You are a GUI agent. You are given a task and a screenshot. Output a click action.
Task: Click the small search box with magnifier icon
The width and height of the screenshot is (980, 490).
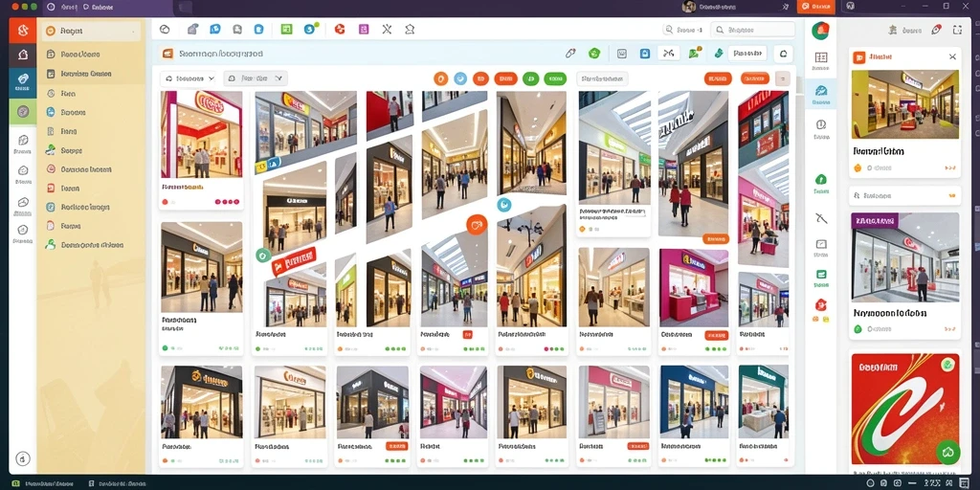(x=684, y=30)
